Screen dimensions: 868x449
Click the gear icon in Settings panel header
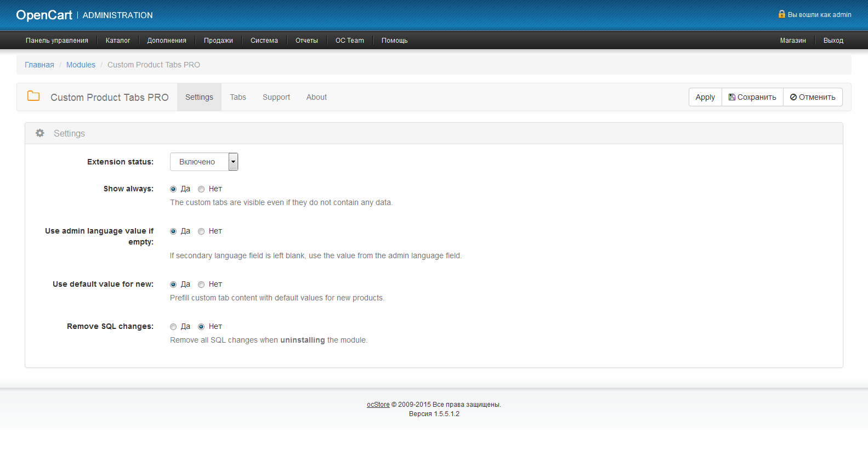coord(40,133)
